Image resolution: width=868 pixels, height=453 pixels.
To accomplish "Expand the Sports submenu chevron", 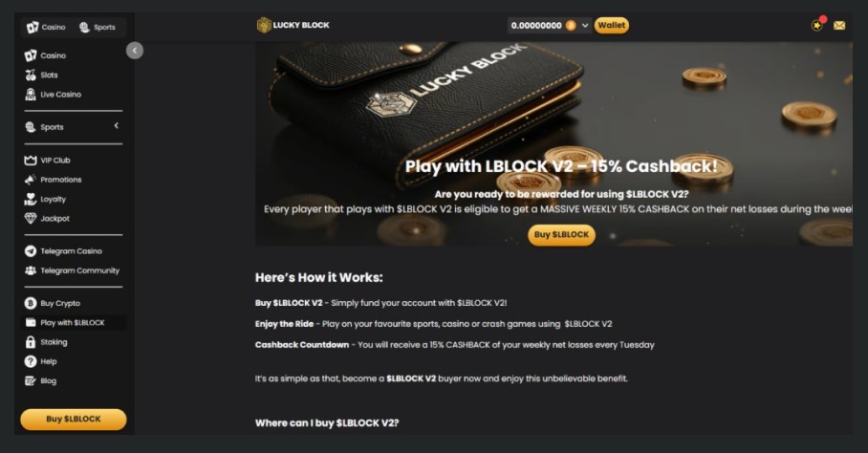I will click(x=117, y=126).
